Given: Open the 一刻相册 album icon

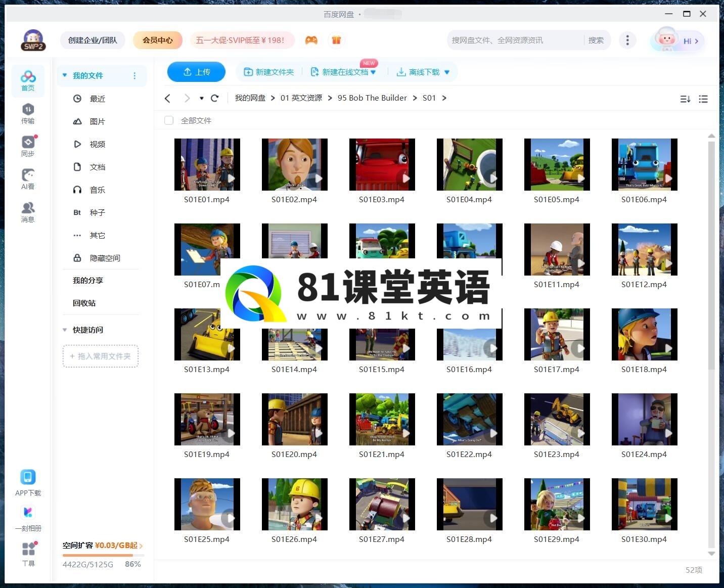Looking at the screenshot, I should coord(28,513).
